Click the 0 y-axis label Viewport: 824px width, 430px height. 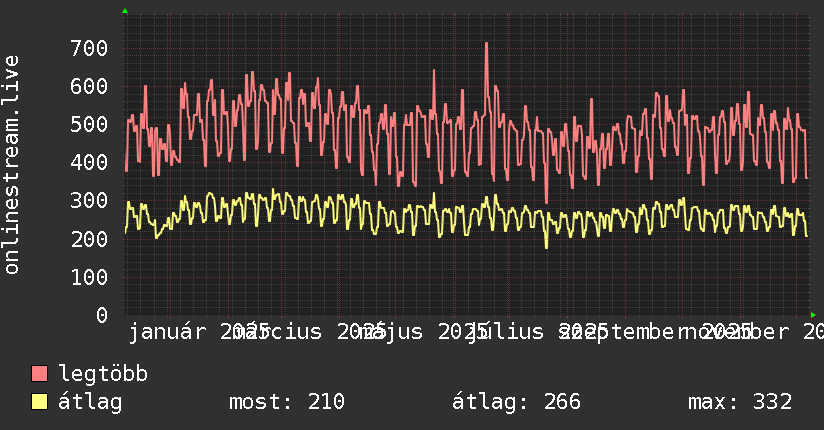(102, 315)
